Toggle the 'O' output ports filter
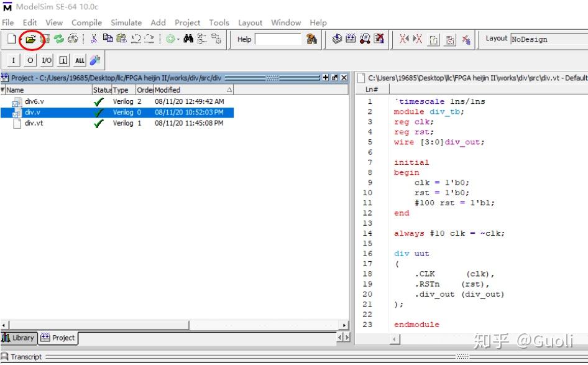Screen dimensions: 588x365 [x=30, y=60]
